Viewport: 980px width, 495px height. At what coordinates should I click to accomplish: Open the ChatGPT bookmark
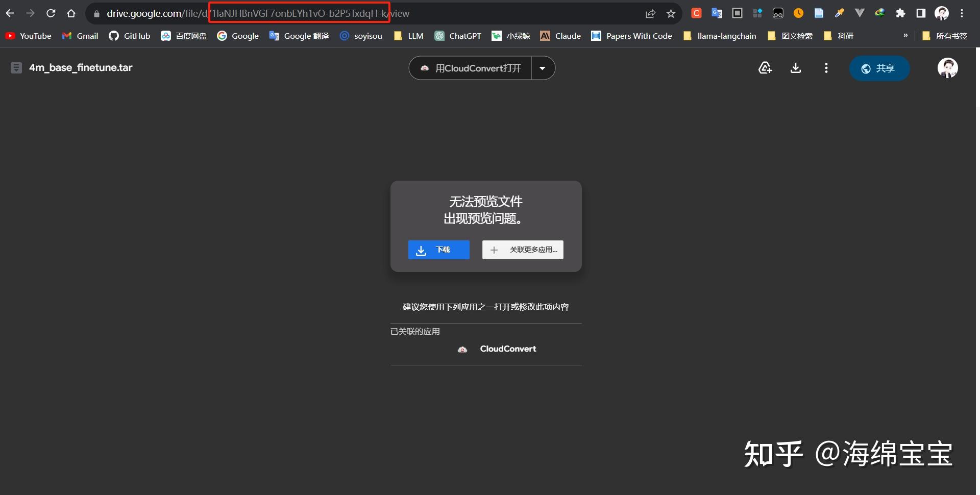click(458, 36)
